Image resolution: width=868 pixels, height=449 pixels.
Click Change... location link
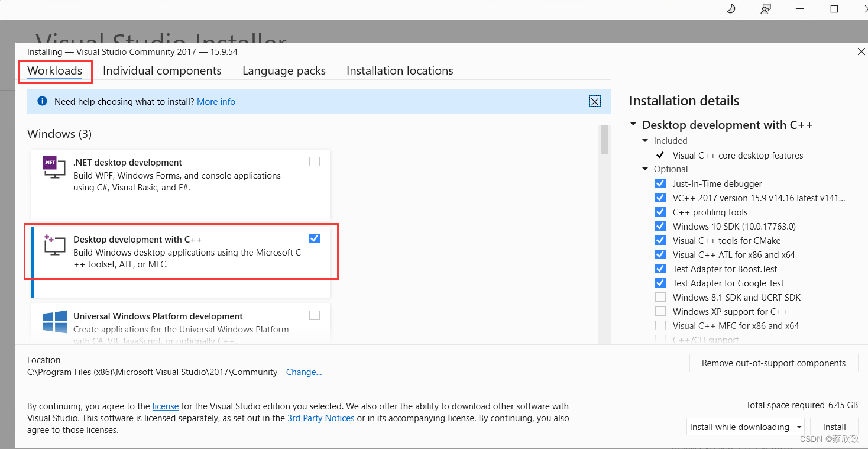tap(304, 372)
